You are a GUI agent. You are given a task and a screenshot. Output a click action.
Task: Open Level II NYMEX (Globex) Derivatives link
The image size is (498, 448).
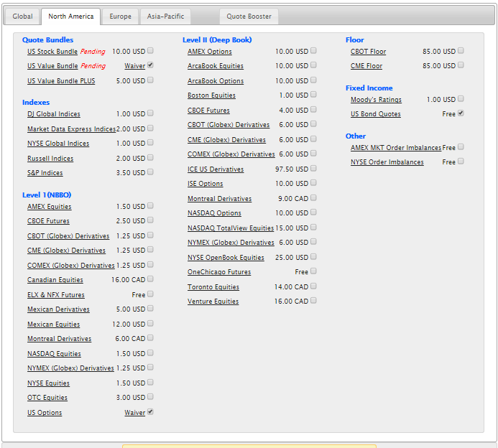click(x=231, y=243)
